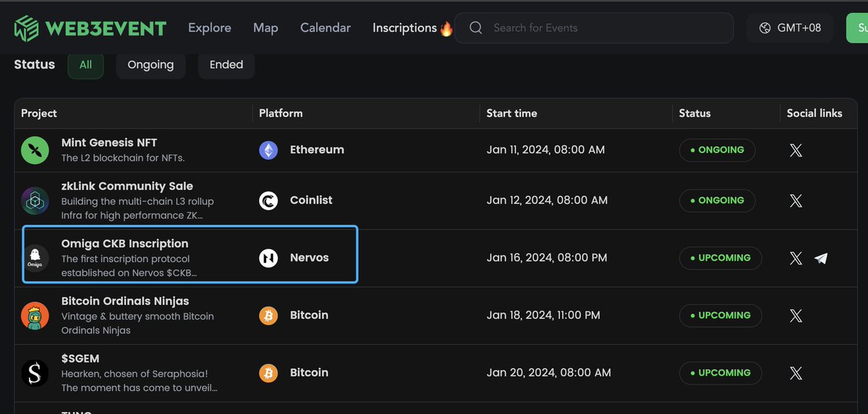Go to the Explore tab

210,28
